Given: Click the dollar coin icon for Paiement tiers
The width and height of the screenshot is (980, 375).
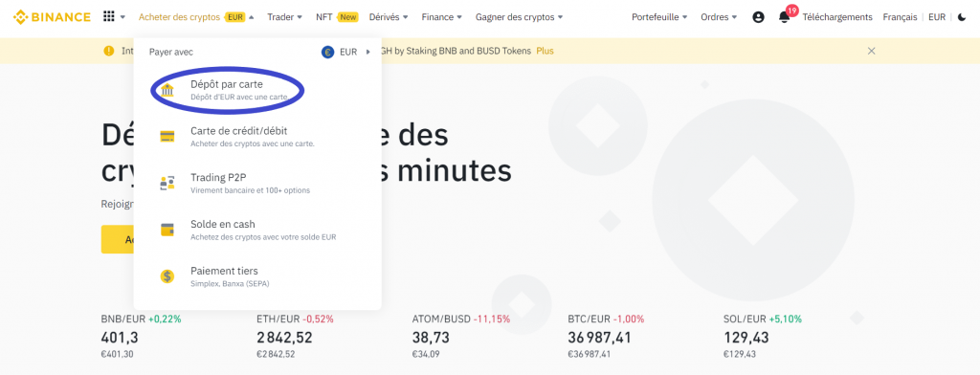Looking at the screenshot, I should (167, 276).
